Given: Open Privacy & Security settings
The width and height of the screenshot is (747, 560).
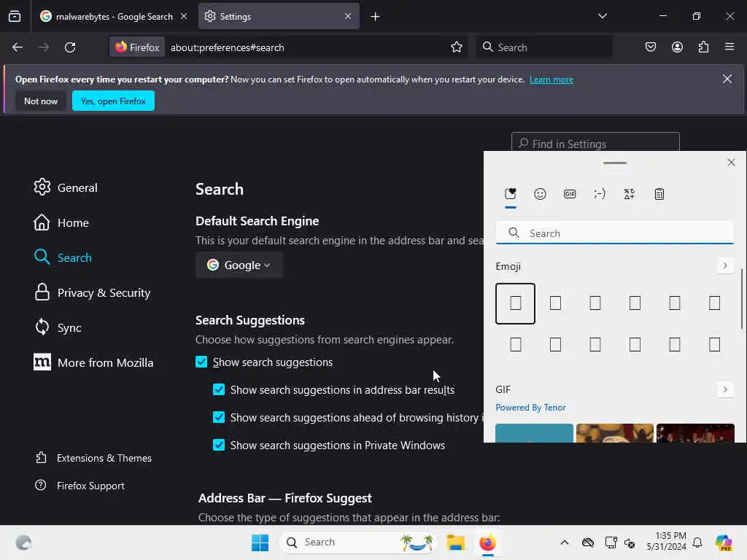Looking at the screenshot, I should [93, 293].
